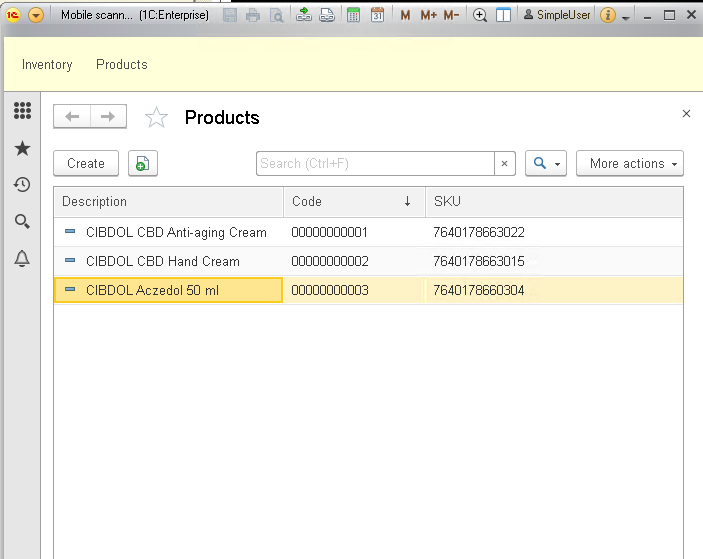Click the Save floppy disk icon

pos(230,15)
